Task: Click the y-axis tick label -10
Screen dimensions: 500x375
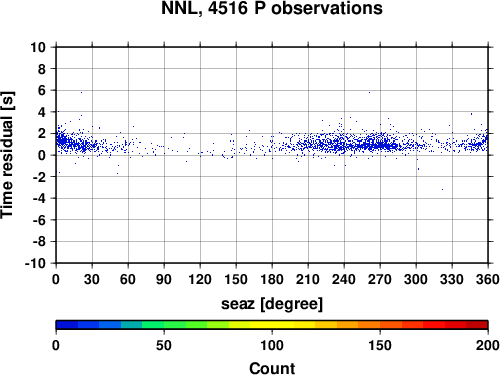Action: [35, 263]
